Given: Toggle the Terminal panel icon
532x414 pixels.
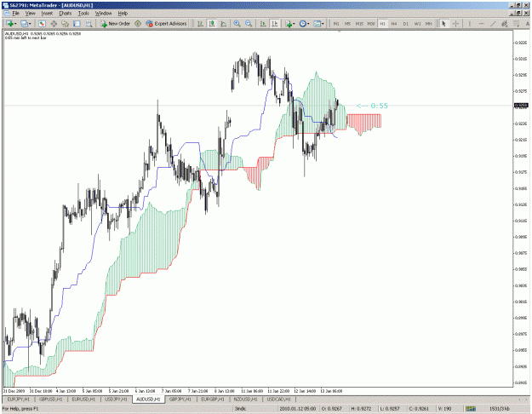Looking at the screenshot, I should pos(77,24).
